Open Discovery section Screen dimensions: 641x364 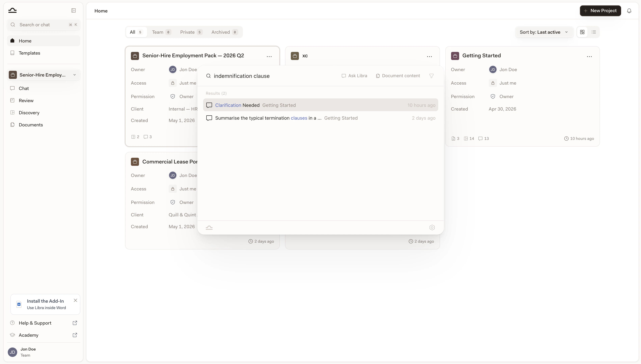click(44, 113)
